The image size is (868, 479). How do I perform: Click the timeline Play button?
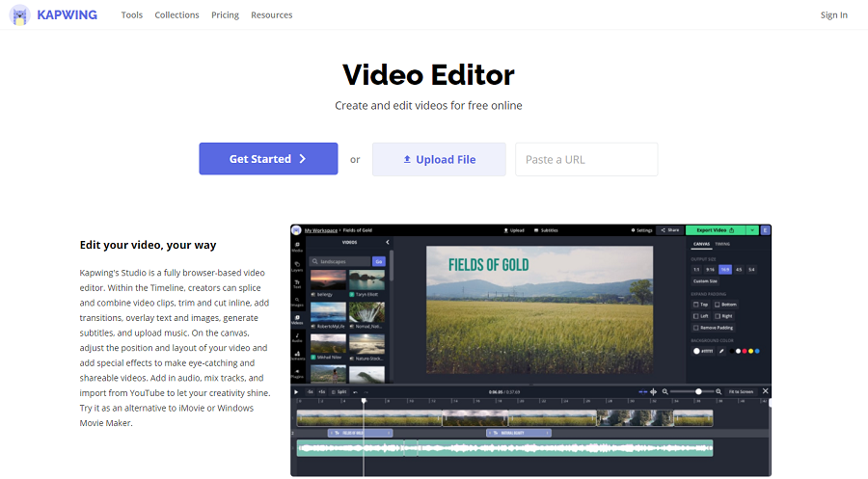(296, 391)
